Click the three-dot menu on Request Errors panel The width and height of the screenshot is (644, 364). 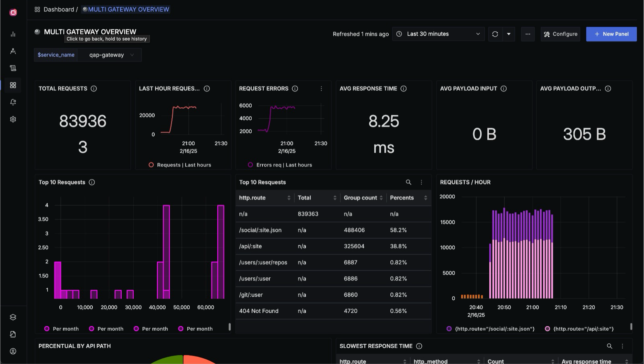[322, 88]
